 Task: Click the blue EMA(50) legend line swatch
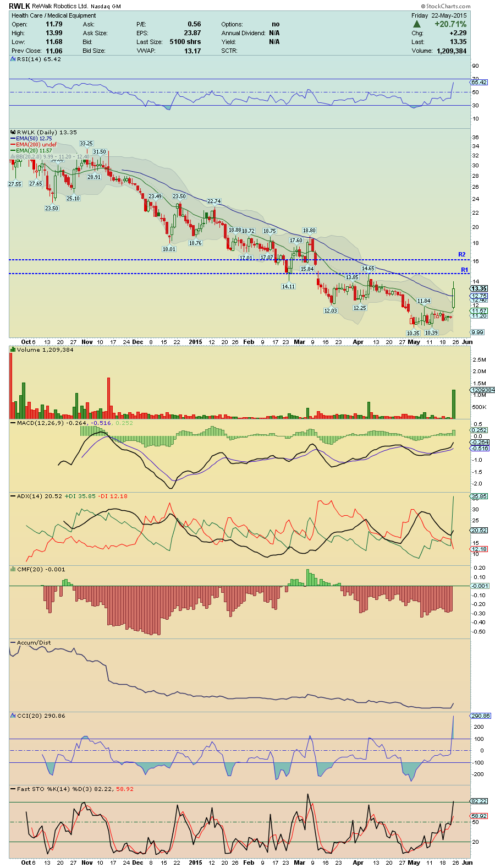(x=13, y=139)
